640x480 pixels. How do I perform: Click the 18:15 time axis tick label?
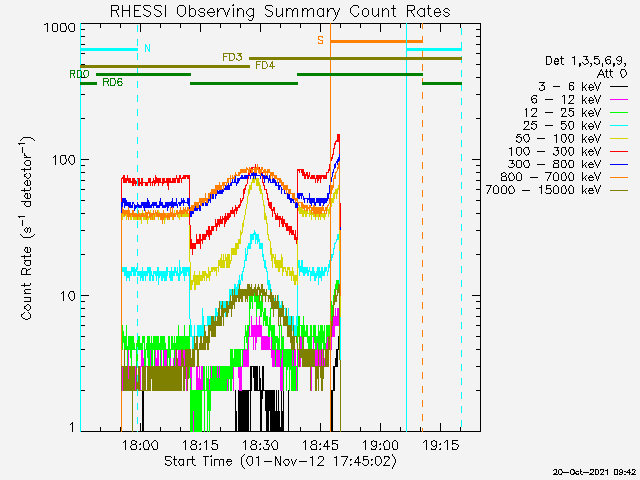(200, 444)
